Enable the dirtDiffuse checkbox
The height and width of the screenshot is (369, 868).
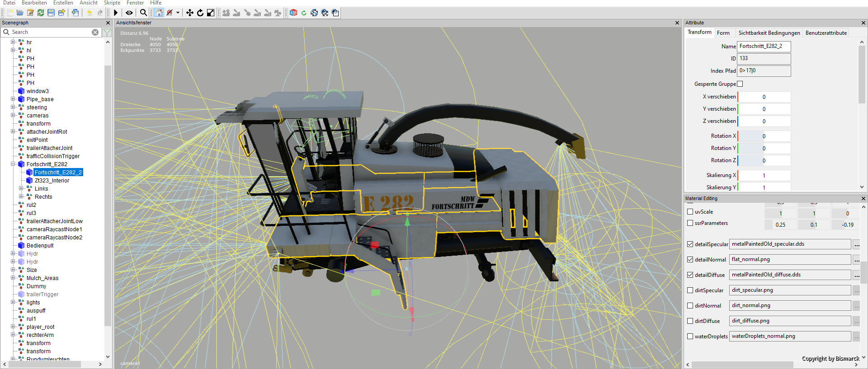690,321
